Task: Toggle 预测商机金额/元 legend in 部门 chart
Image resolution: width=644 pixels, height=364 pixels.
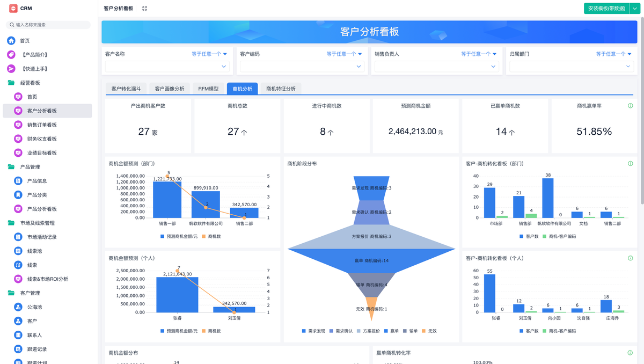Action: tap(179, 236)
